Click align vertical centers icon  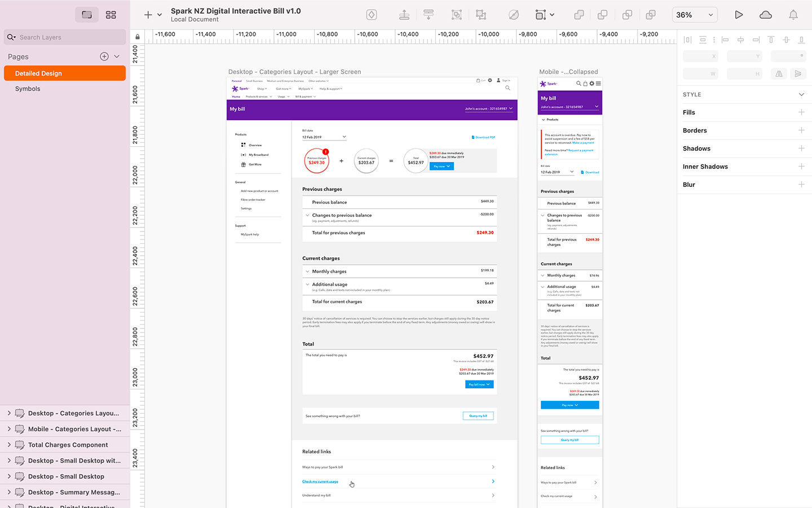786,40
